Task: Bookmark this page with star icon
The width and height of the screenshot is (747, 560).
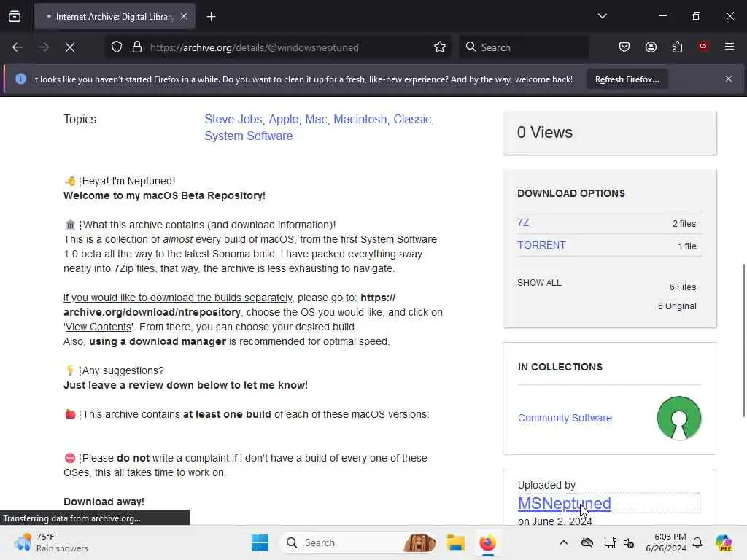Action: (x=440, y=47)
